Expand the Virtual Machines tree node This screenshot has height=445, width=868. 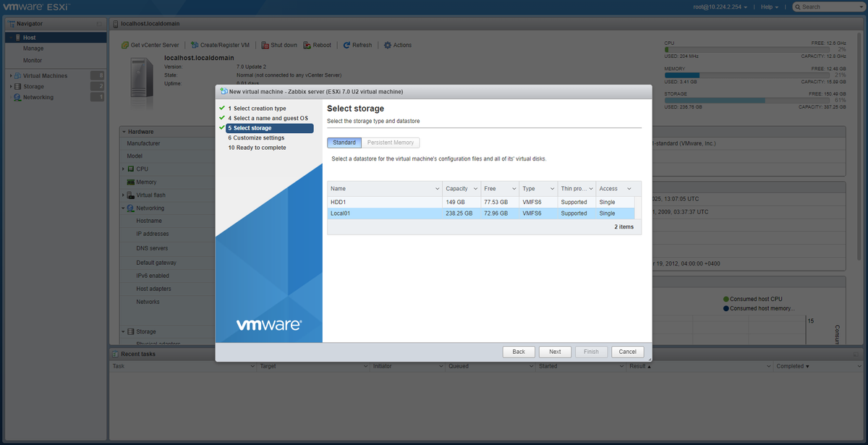click(x=10, y=75)
